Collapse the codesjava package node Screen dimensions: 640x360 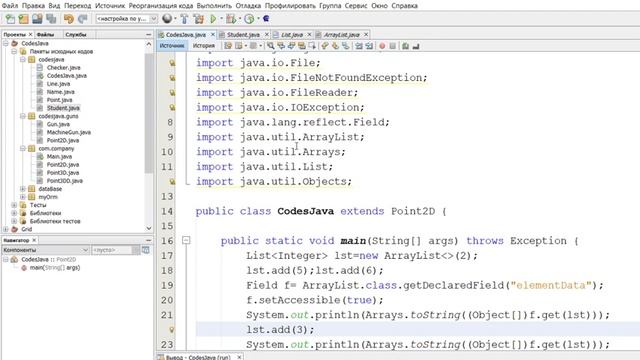tap(23, 60)
